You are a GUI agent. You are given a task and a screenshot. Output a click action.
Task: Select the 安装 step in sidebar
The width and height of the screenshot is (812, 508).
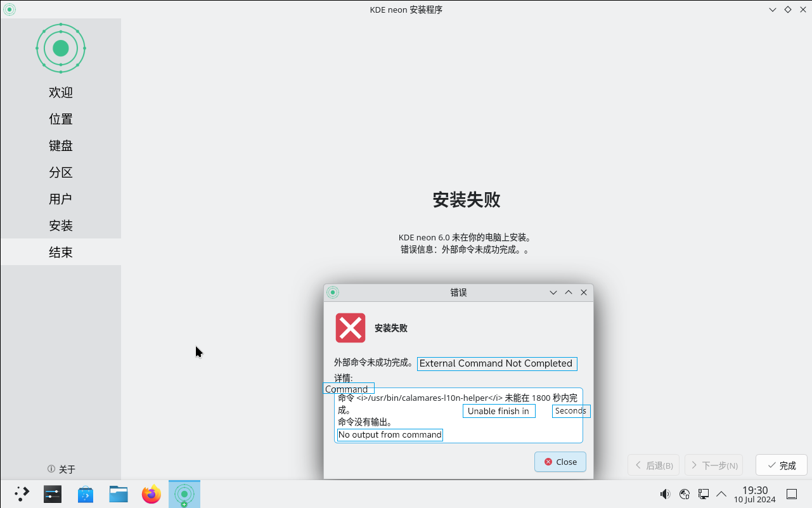point(61,226)
